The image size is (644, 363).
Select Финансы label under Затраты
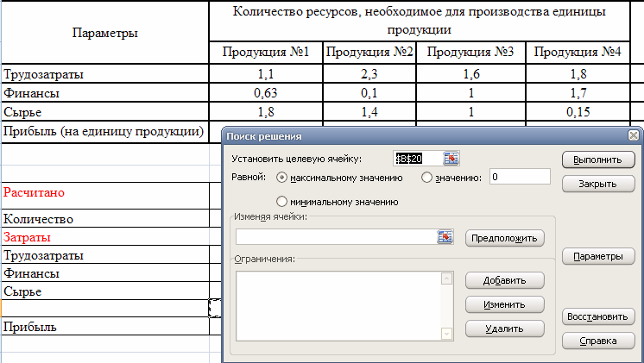[105, 272]
